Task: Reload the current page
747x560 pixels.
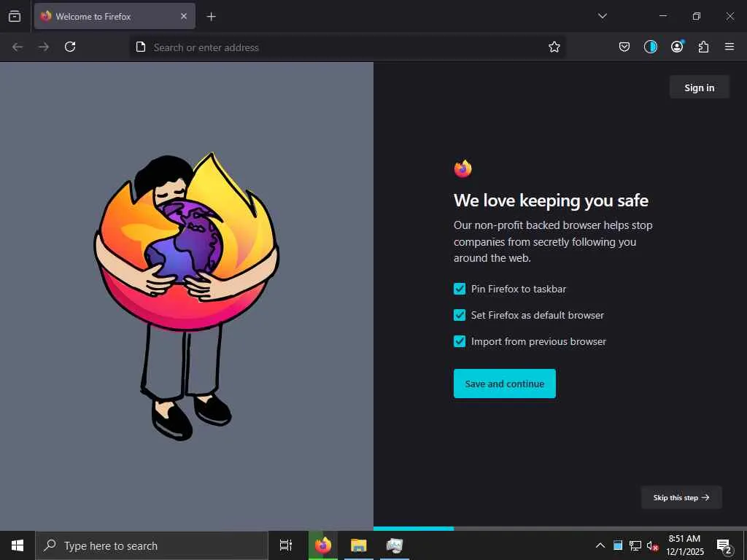Action: coord(70,47)
